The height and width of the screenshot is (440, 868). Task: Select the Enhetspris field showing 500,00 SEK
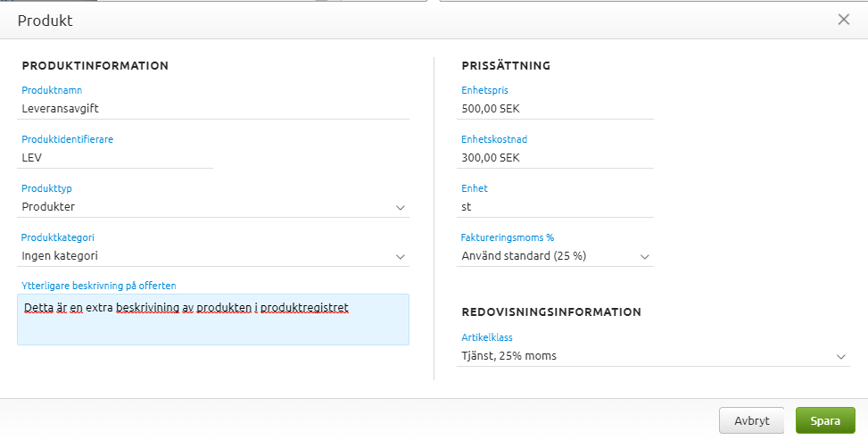557,108
